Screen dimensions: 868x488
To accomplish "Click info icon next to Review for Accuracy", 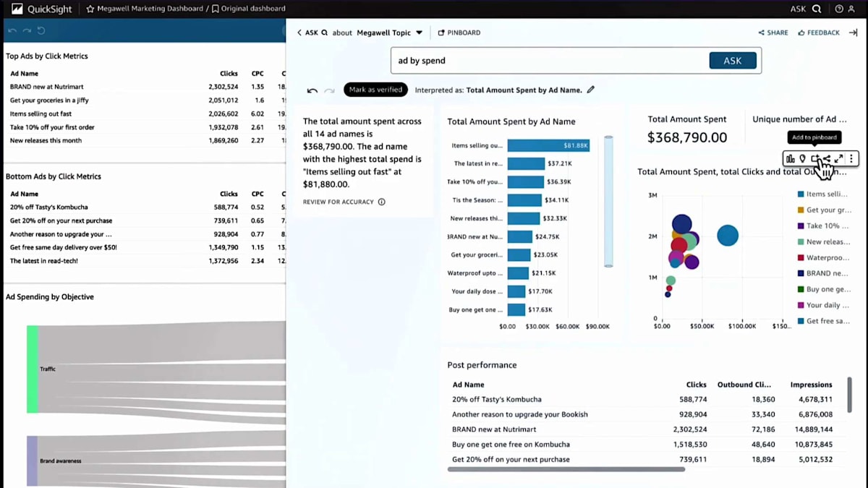I will point(382,202).
